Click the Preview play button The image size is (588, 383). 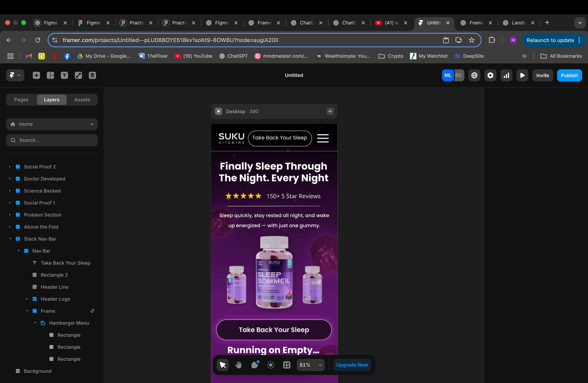522,75
